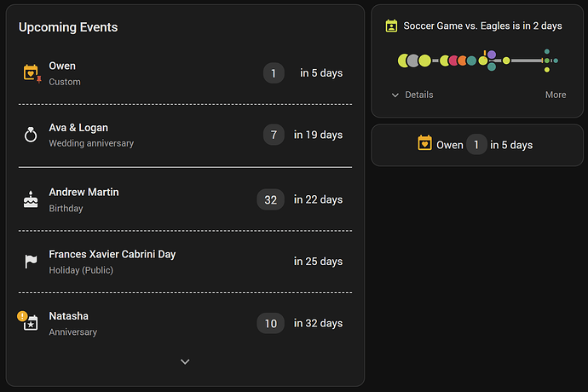Click the gray circle on the event timeline
The width and height of the screenshot is (588, 392).
(413, 61)
